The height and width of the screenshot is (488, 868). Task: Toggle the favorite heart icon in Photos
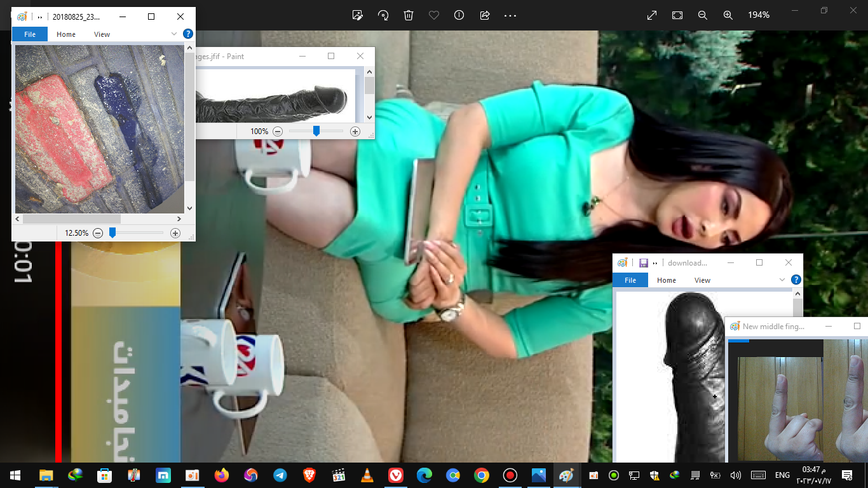coord(434,15)
